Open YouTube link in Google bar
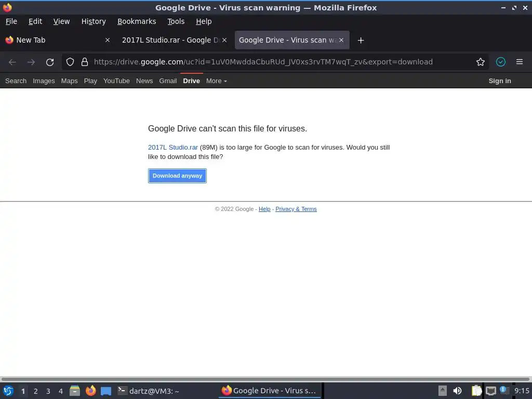The height and width of the screenshot is (399, 532). 116,81
